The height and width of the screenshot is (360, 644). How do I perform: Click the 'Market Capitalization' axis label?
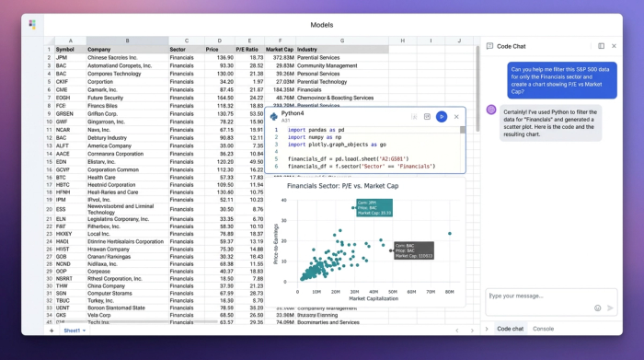(x=374, y=298)
